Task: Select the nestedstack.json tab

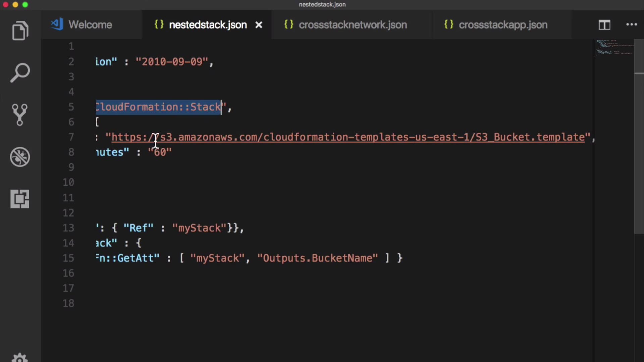Action: [x=208, y=25]
